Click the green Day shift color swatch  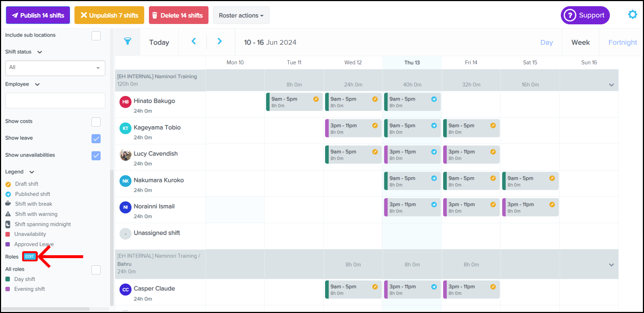[8, 279]
